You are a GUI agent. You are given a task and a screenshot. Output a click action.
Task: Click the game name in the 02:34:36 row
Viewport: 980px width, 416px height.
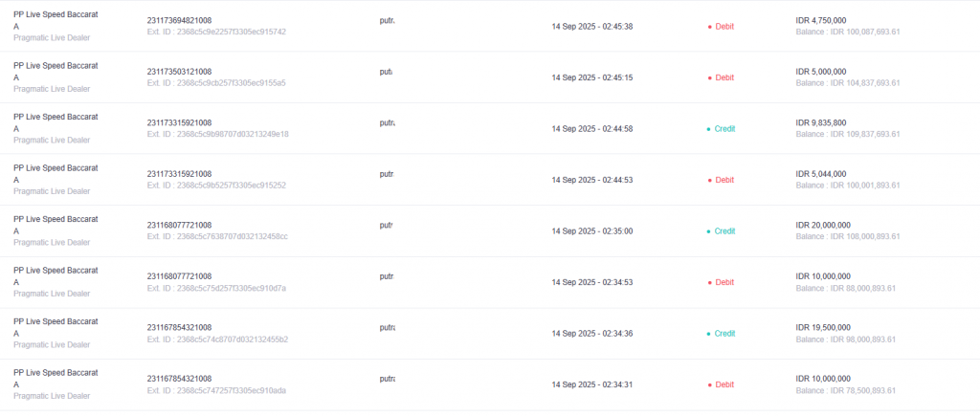(56, 327)
